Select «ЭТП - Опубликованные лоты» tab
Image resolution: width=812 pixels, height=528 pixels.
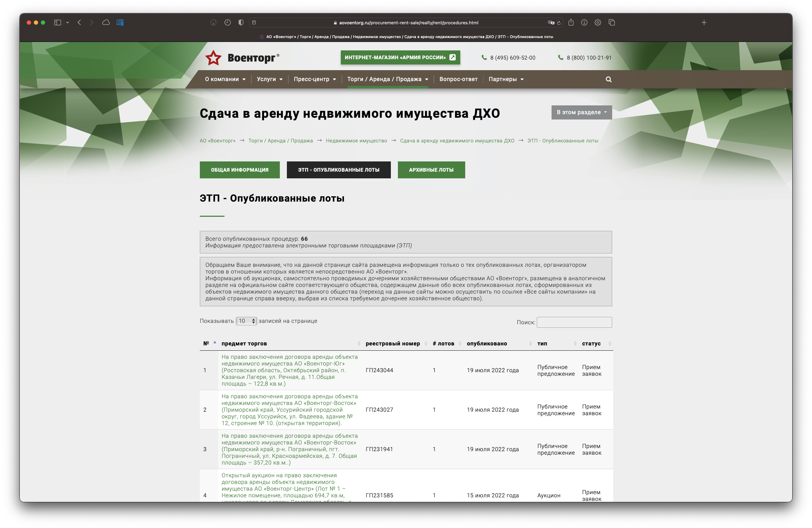click(339, 170)
